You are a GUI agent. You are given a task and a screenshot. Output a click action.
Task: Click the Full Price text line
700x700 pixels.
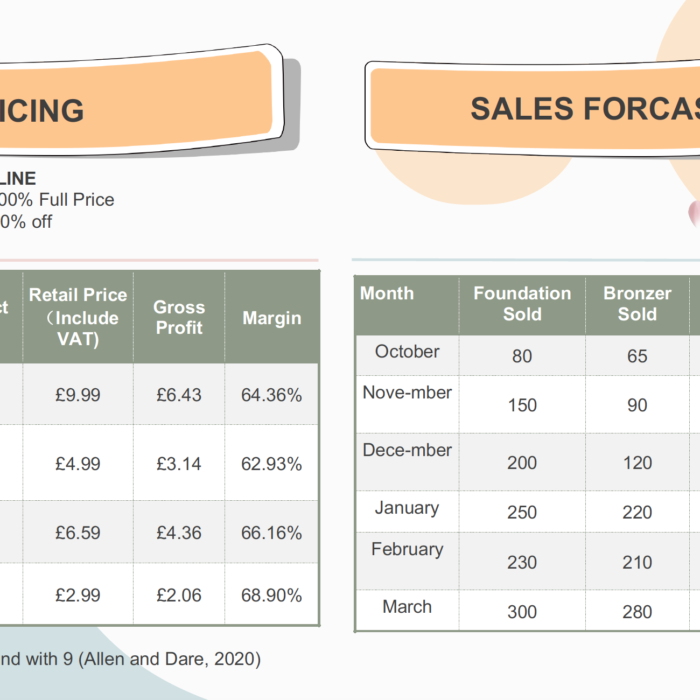[x=57, y=200]
